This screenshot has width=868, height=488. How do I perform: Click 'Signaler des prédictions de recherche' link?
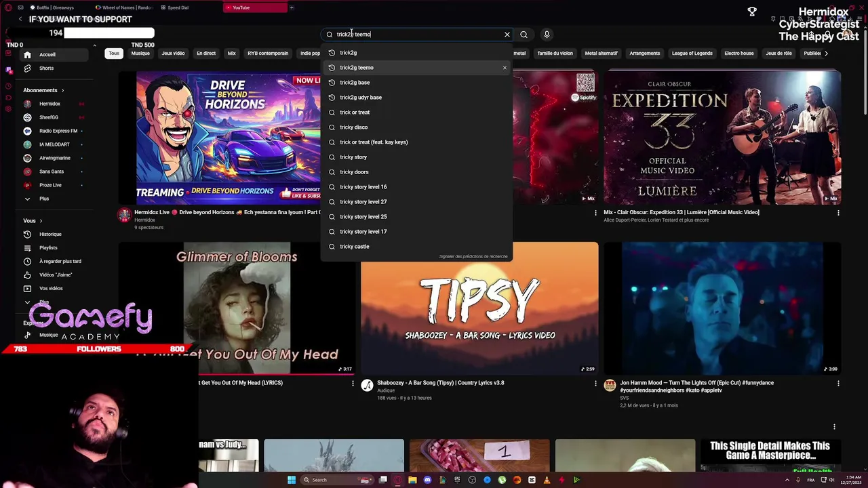click(x=473, y=256)
